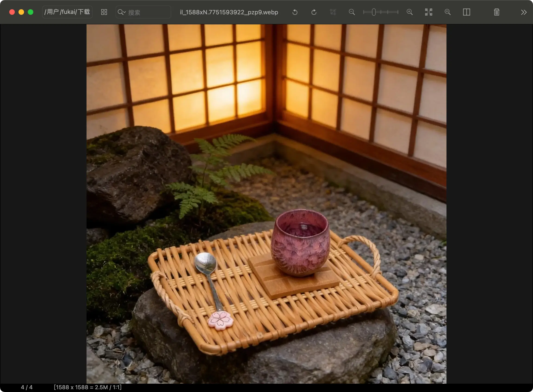
Task: Rotate the image counterclockwise
Action: (295, 12)
